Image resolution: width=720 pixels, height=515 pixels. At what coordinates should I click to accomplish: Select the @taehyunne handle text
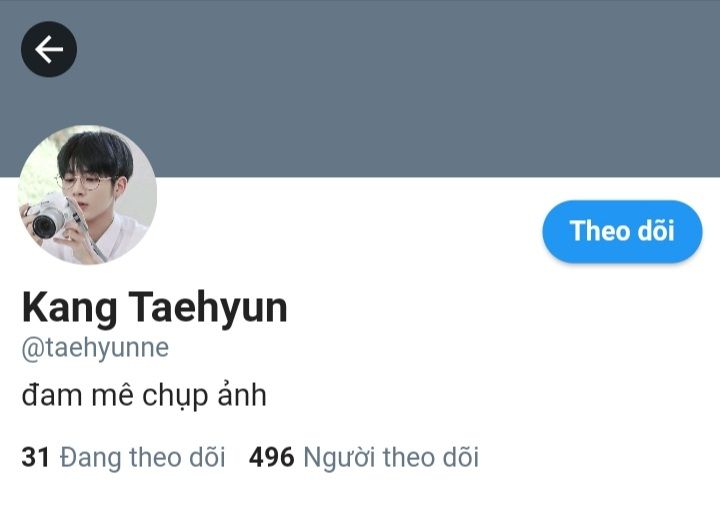coord(95,349)
